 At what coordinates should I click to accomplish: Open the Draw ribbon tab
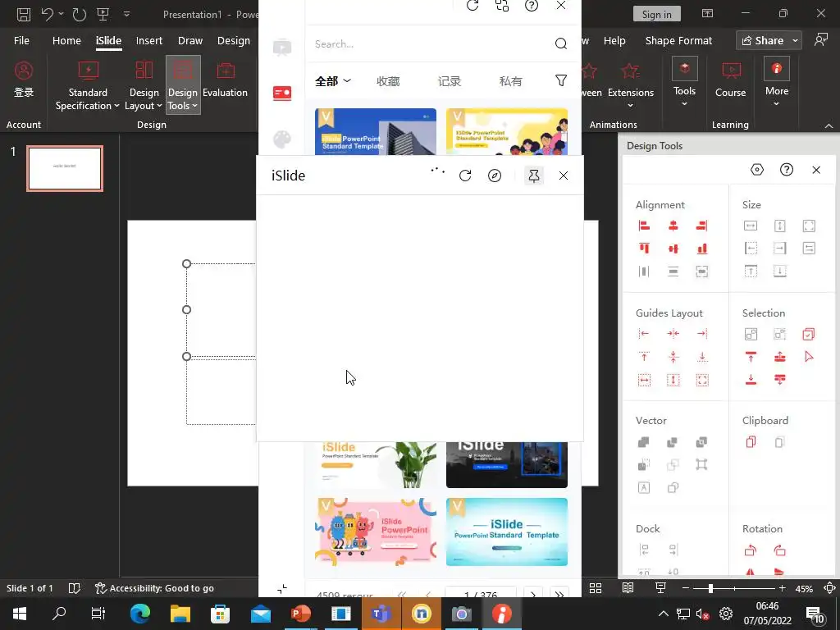point(190,41)
